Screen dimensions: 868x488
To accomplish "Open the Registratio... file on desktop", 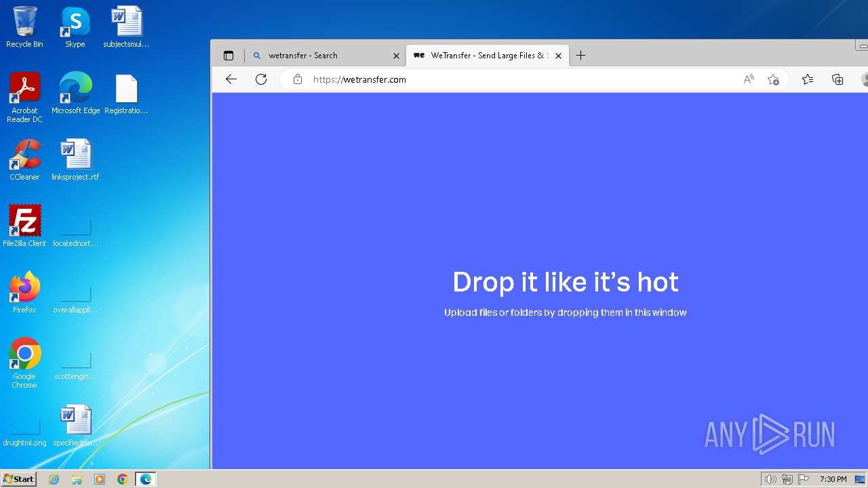I will tap(126, 94).
